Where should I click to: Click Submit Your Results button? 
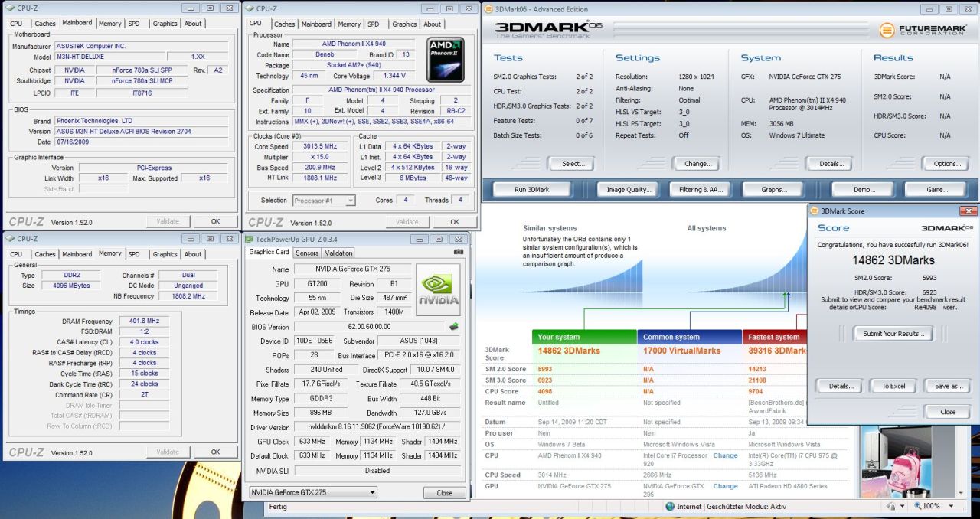click(x=893, y=333)
